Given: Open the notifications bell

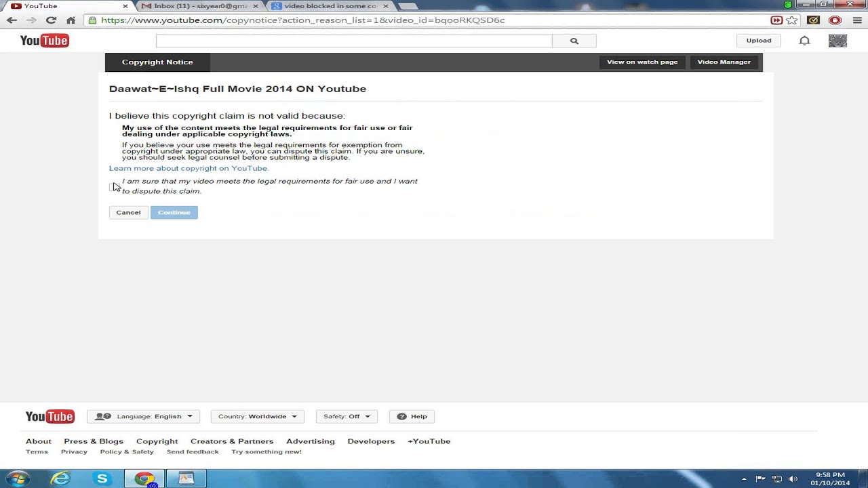Looking at the screenshot, I should coord(804,41).
